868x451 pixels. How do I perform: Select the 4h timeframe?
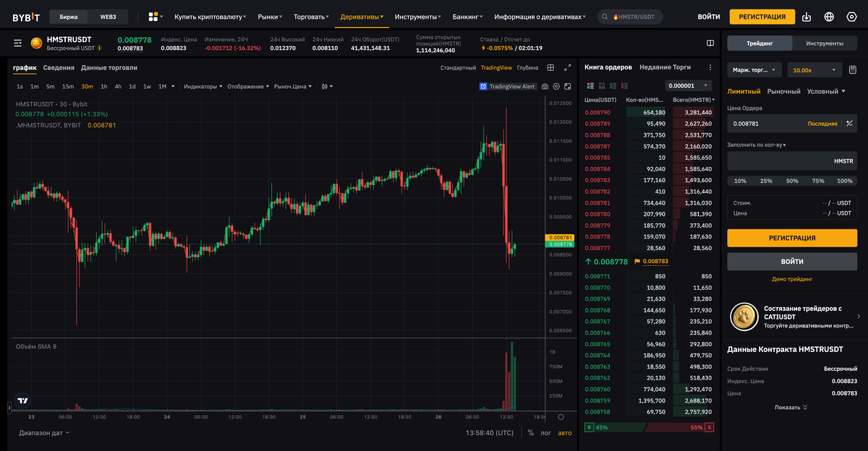[x=118, y=86]
